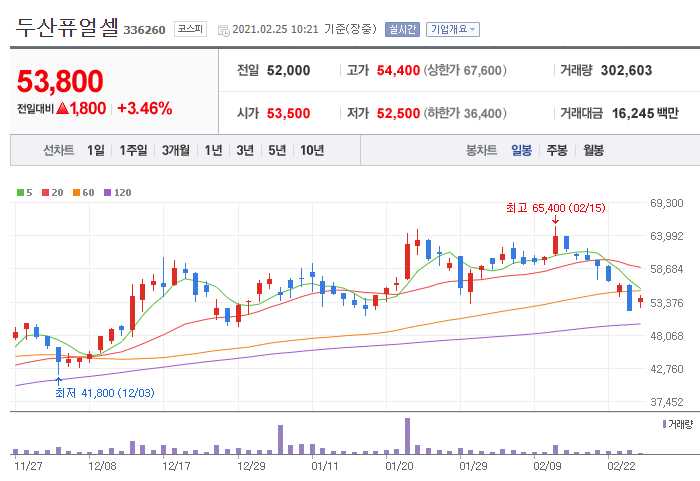This screenshot has height=481, width=700.
Task: Switch to 일봉 daily candle chart
Action: click(521, 151)
